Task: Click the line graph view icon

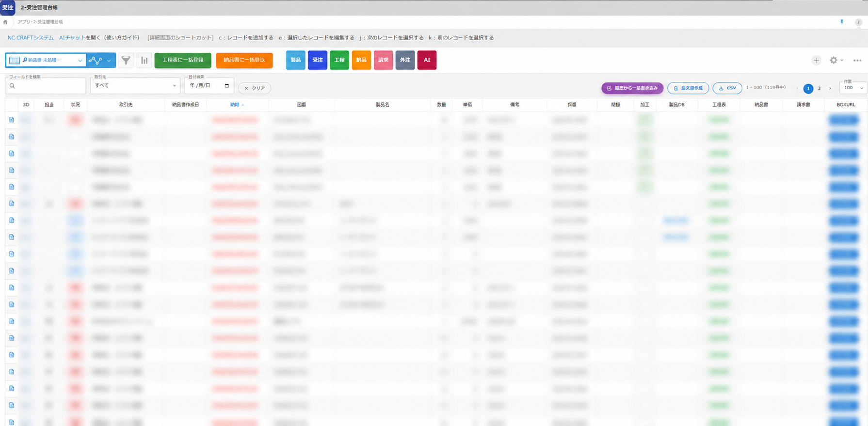Action: [x=95, y=60]
